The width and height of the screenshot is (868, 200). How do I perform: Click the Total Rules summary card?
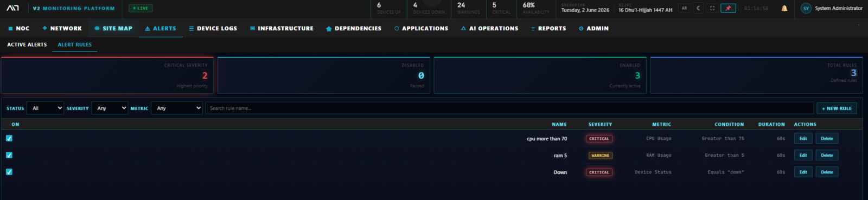tap(756, 75)
